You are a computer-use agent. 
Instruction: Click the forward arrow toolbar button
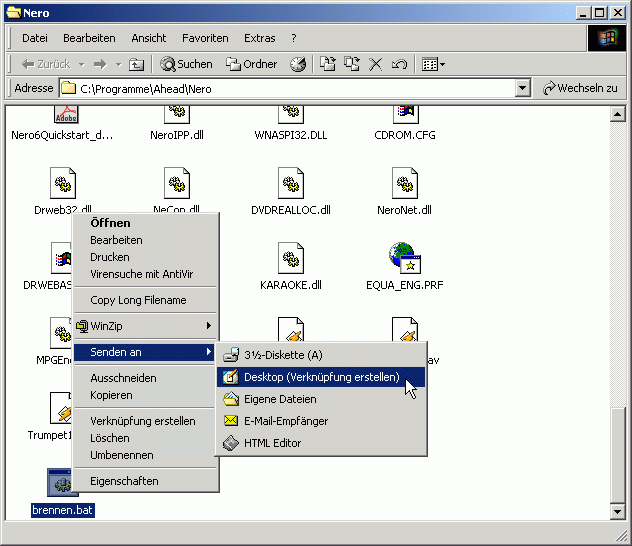(100, 64)
